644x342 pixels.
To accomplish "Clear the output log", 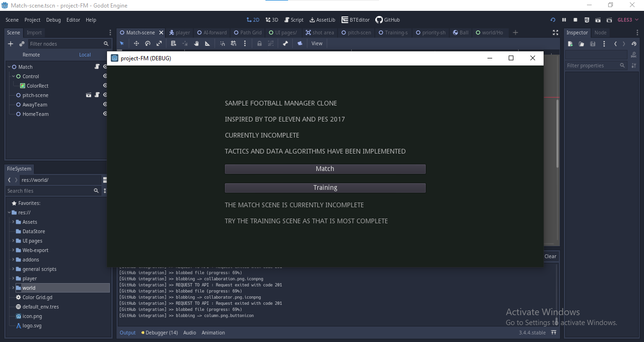I will click(x=550, y=256).
